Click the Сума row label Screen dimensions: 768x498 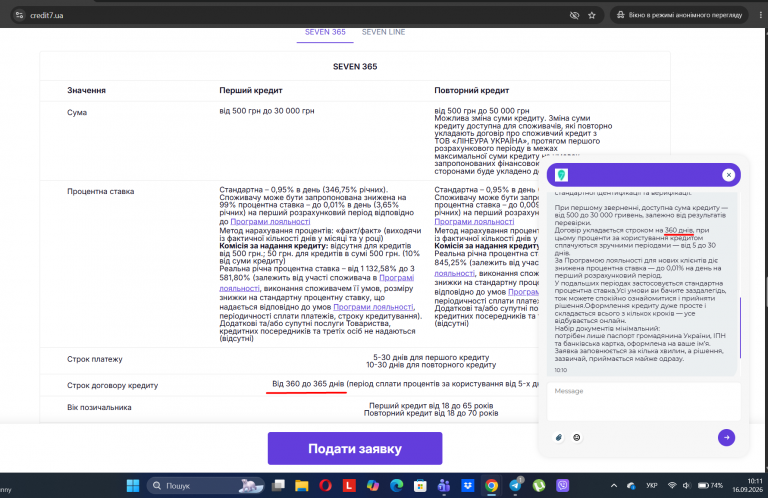(x=77, y=113)
